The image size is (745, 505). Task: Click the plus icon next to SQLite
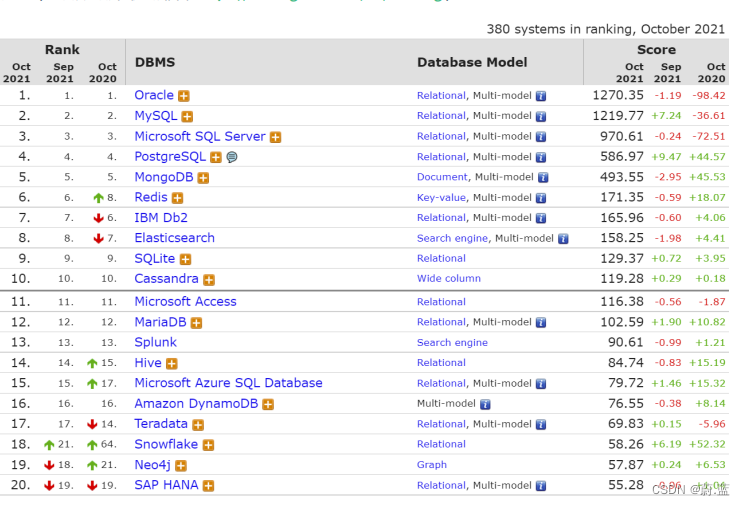point(185,259)
